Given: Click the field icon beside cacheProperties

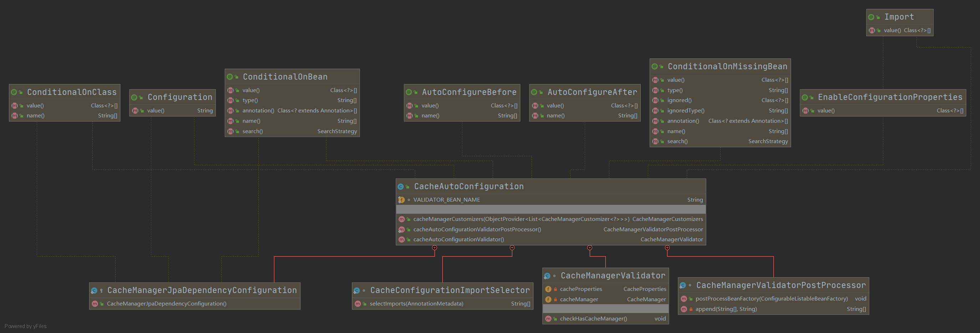Looking at the screenshot, I should click(548, 289).
